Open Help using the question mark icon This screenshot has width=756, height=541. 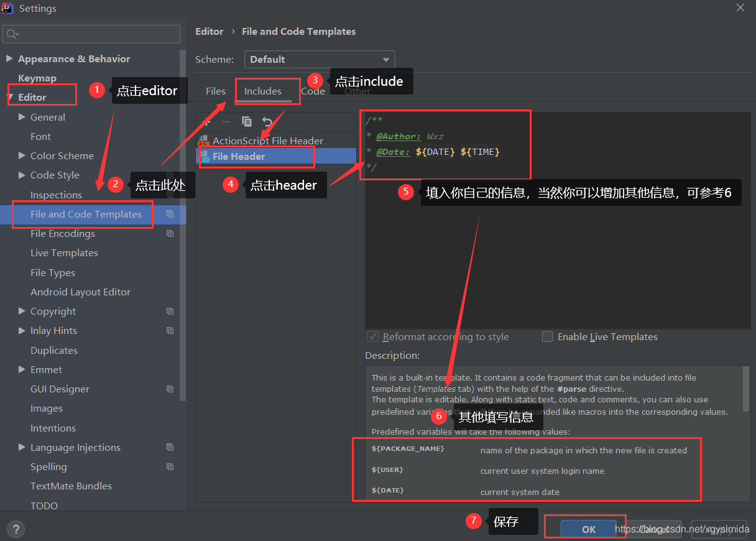tap(16, 529)
